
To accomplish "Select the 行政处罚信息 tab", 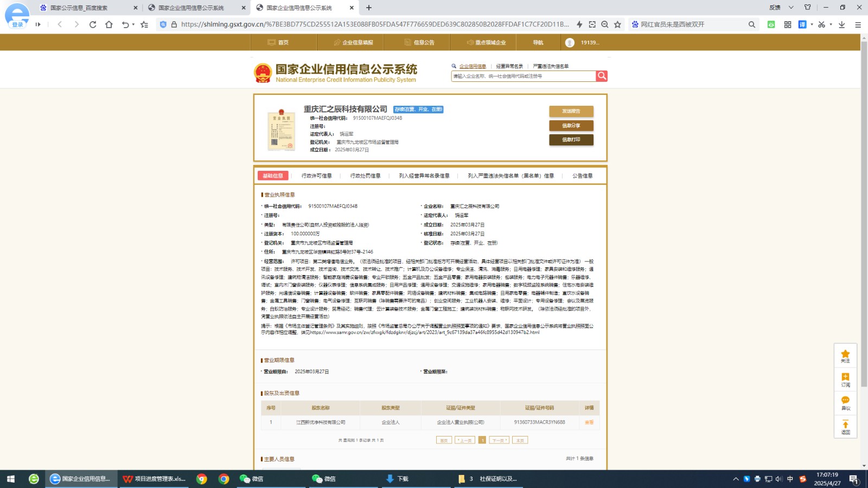I will 365,176.
